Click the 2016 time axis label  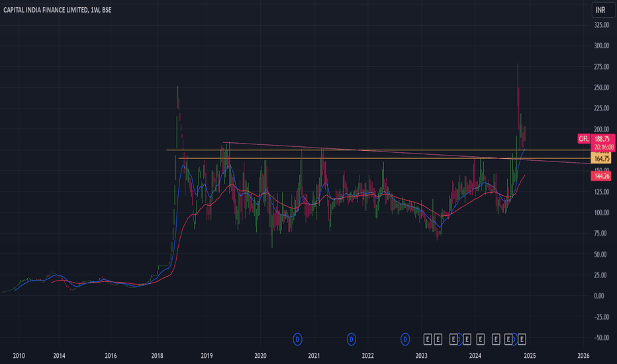pyautogui.click(x=111, y=356)
